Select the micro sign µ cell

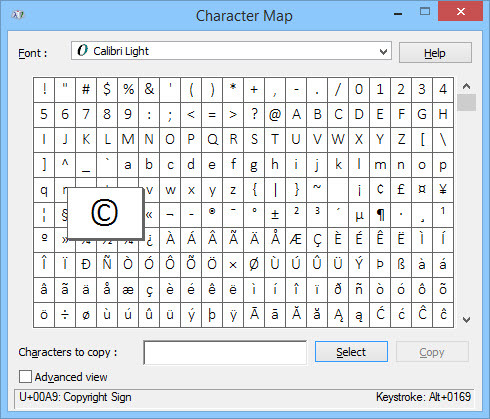point(359,215)
